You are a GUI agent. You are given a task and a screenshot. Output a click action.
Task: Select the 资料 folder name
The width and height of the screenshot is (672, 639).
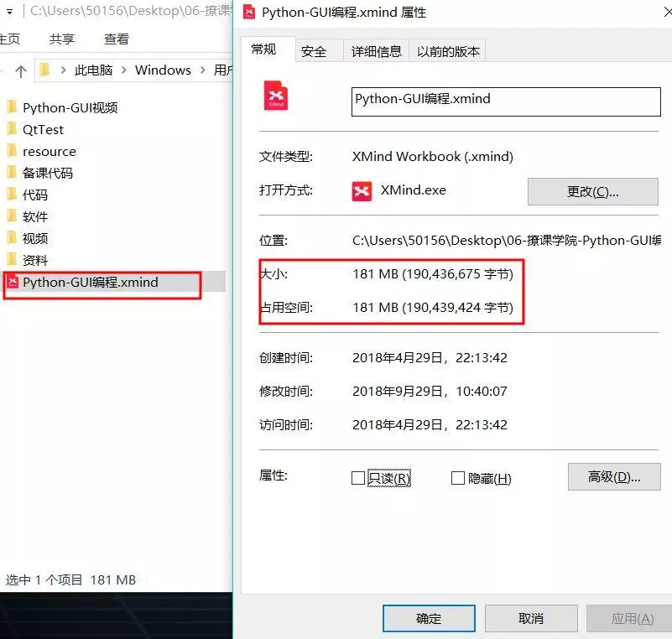(x=35, y=261)
